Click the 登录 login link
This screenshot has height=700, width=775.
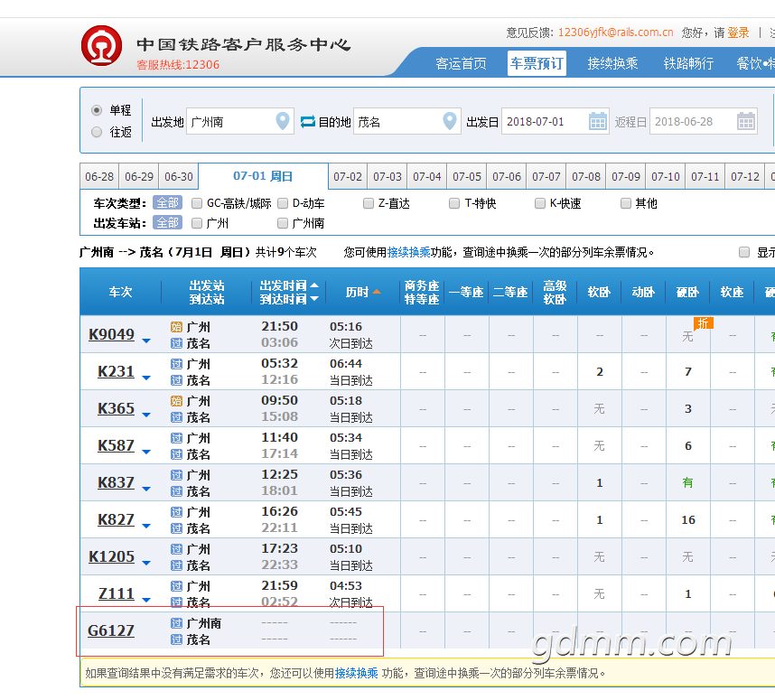point(738,33)
